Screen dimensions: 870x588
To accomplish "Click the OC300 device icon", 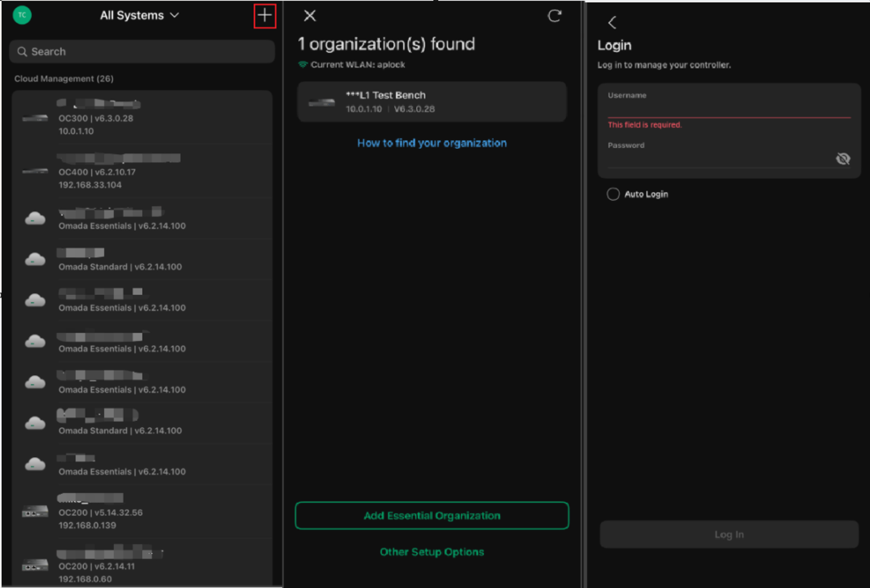I will (x=35, y=119).
